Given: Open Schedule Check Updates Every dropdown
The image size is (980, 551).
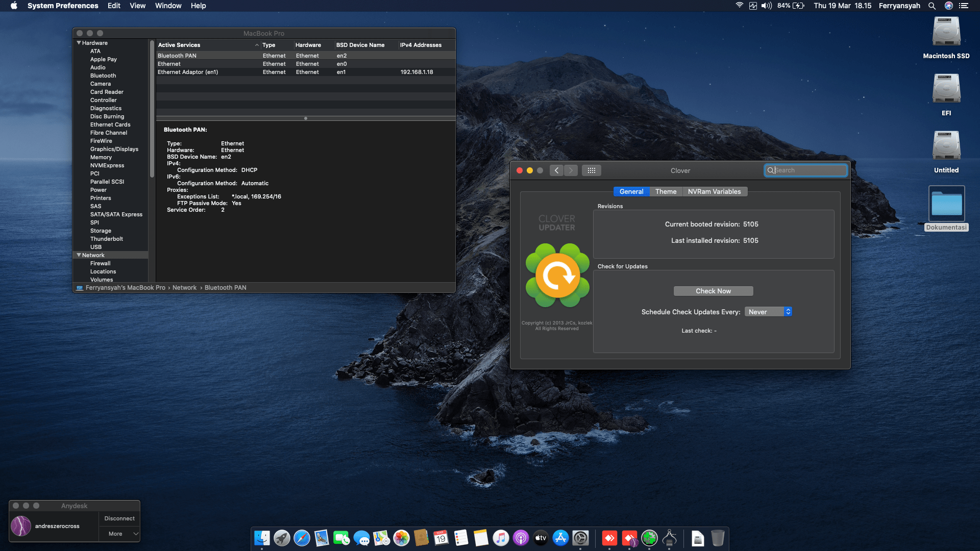Looking at the screenshot, I should click(x=768, y=312).
